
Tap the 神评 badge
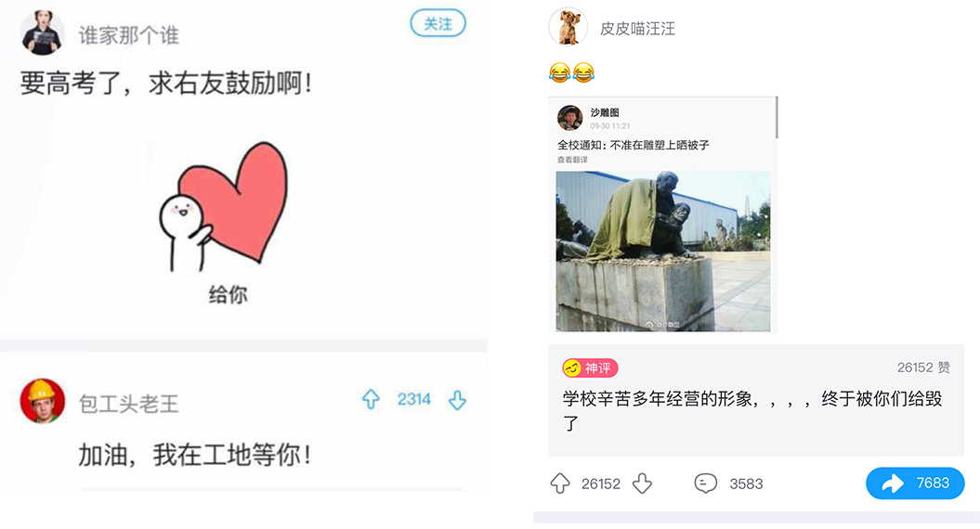pos(590,368)
